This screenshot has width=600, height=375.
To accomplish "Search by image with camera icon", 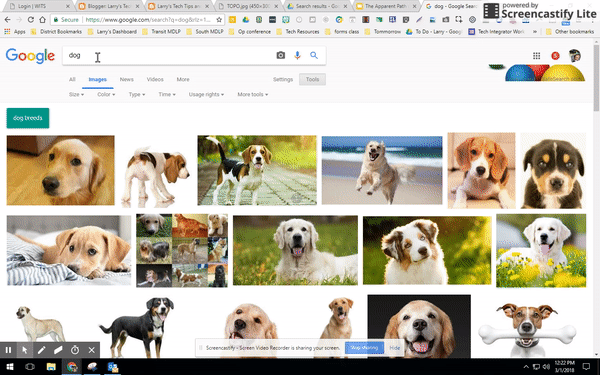I will [x=280, y=55].
